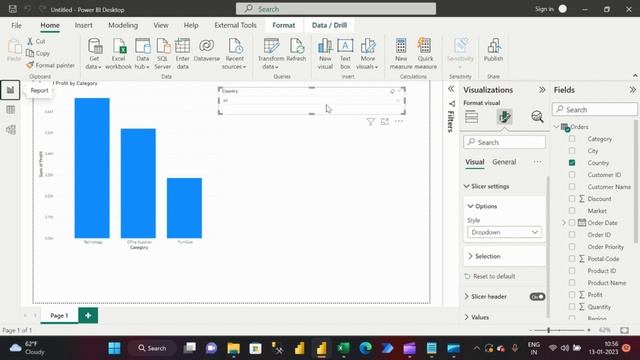Switch to Data view in sidebar
The width and height of the screenshot is (640, 360).
(x=11, y=110)
